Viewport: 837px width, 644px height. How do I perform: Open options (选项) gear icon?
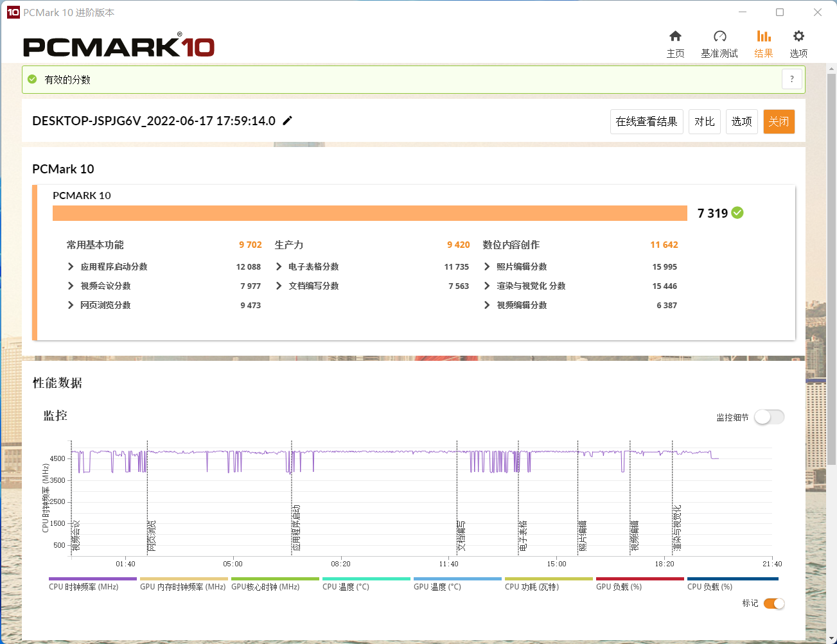[798, 36]
